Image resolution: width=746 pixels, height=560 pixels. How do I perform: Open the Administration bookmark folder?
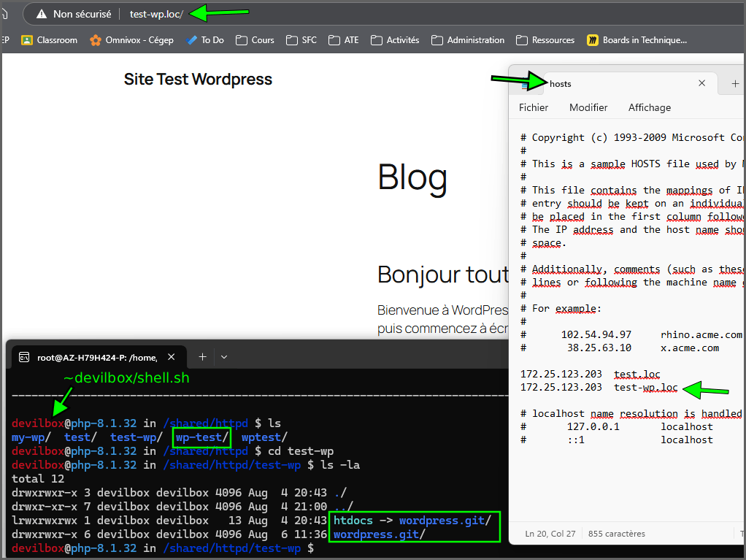tap(468, 40)
